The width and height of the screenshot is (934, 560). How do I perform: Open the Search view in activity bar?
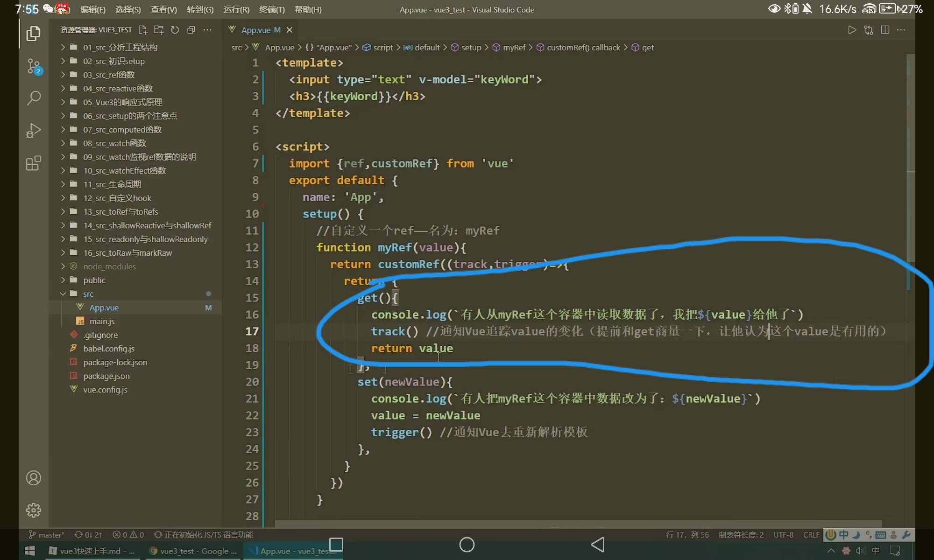[34, 98]
